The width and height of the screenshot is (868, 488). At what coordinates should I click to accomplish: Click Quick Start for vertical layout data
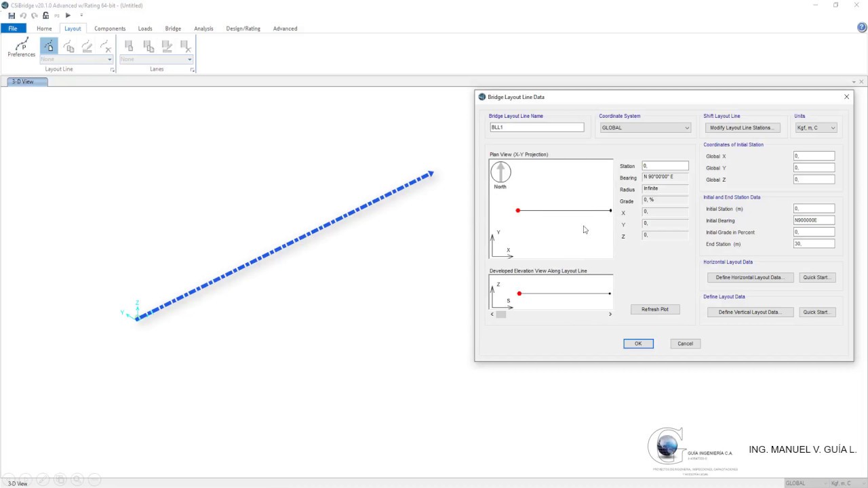click(x=816, y=312)
